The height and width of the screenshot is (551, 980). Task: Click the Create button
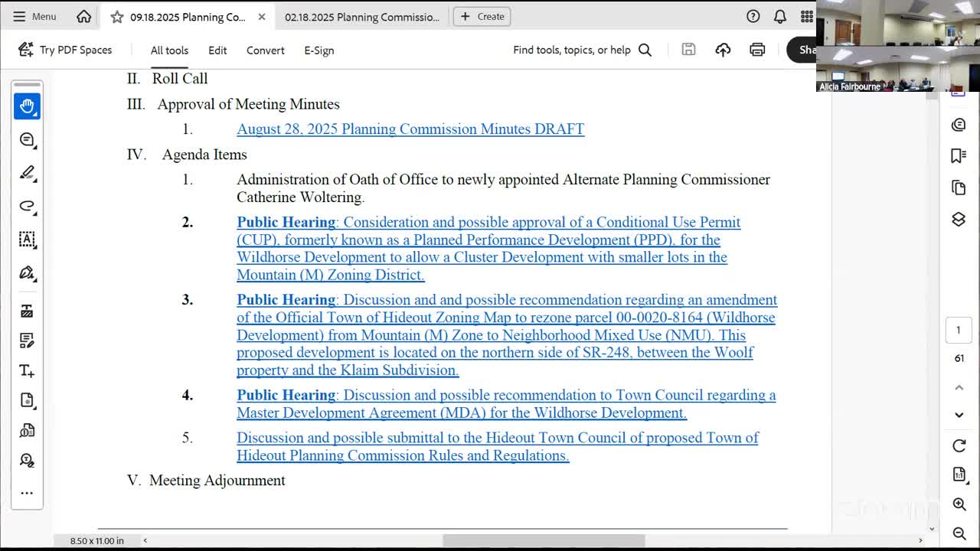(482, 16)
